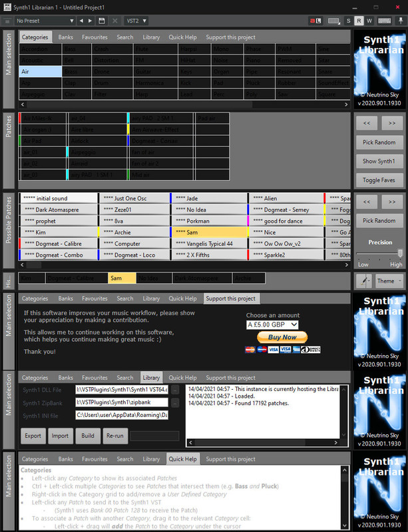Toggle the R automation read button
408x532 pixels.
tap(359, 21)
